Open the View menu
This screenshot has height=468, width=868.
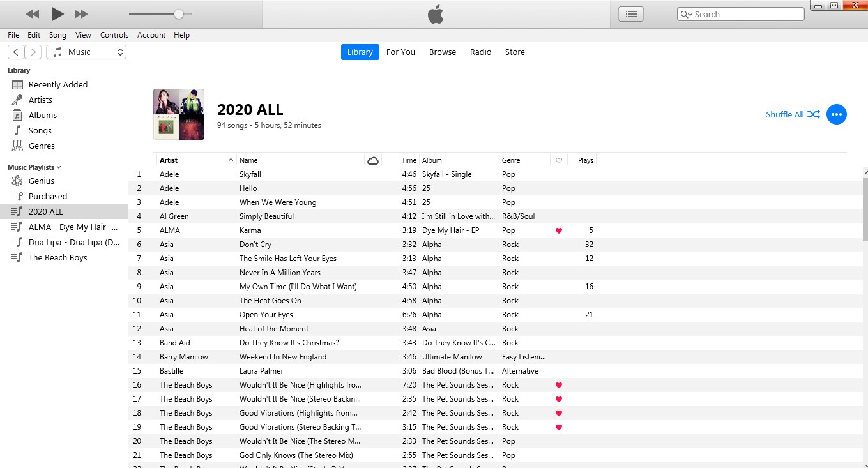pyautogui.click(x=83, y=35)
